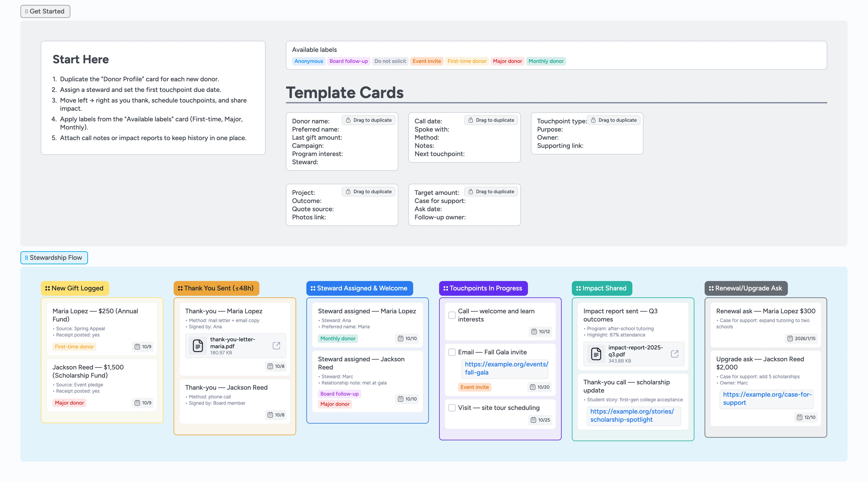Mark Visit — site tour scheduling as done

tap(452, 407)
